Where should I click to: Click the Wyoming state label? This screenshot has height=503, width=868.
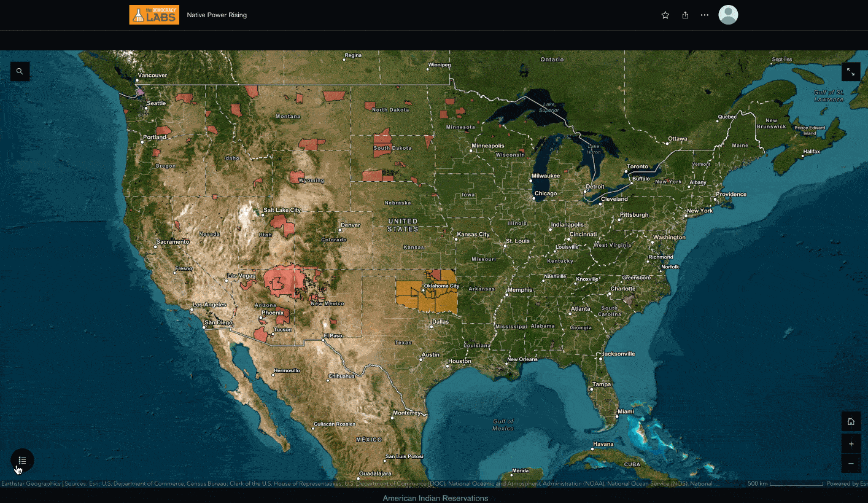pos(311,181)
